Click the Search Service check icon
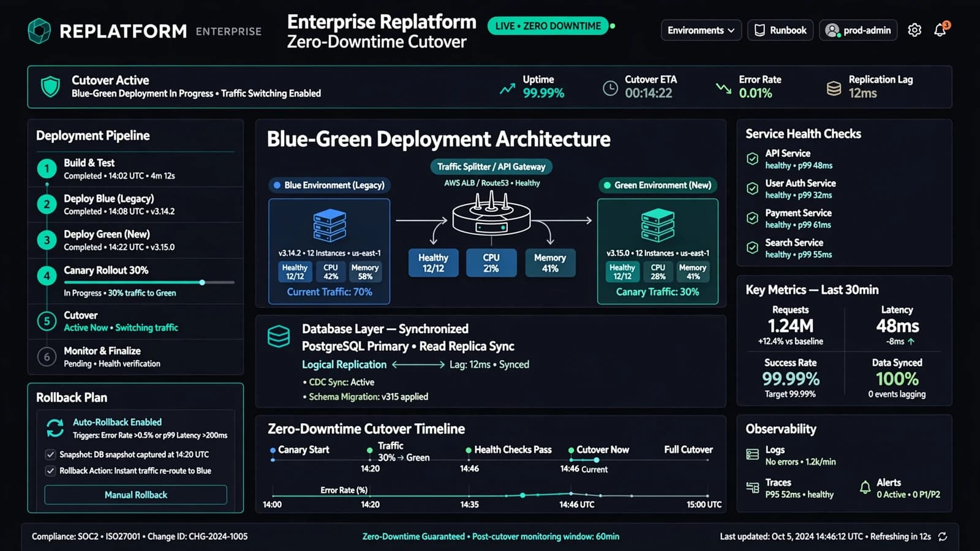 [x=753, y=248]
